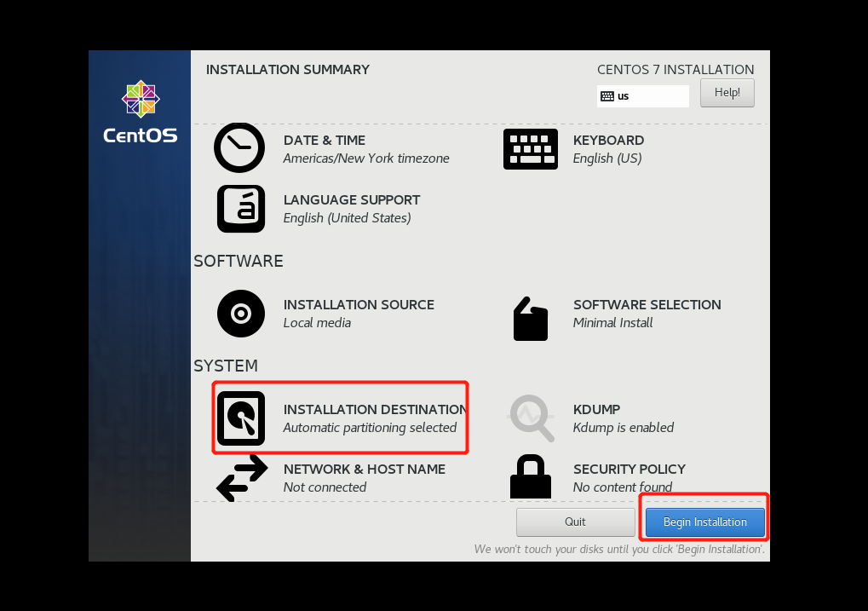This screenshot has height=611, width=868.
Task: Click the Network & Host Name arrows icon
Action: (242, 478)
